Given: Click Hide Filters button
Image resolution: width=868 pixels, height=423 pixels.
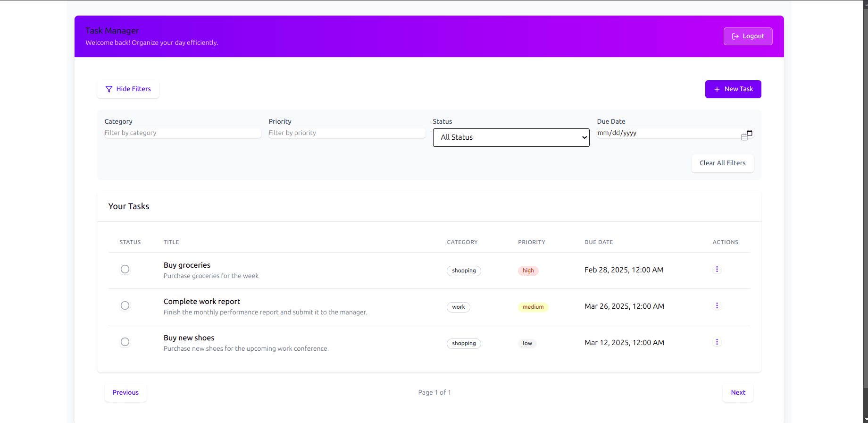Looking at the screenshot, I should 128,89.
